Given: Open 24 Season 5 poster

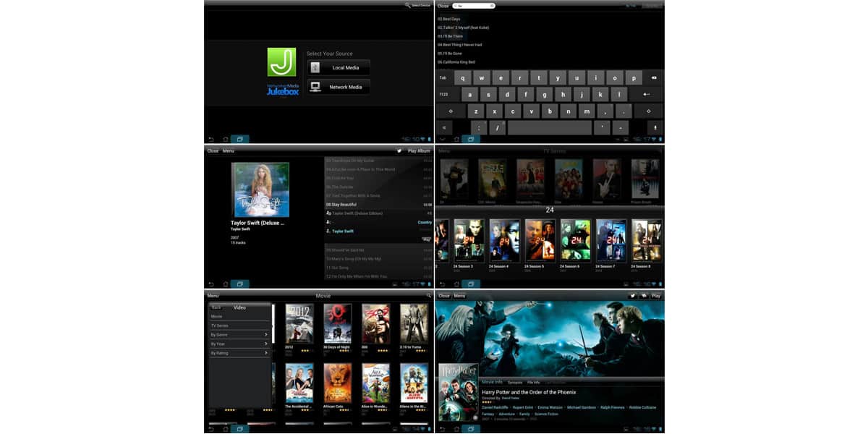Looking at the screenshot, I should (540, 240).
